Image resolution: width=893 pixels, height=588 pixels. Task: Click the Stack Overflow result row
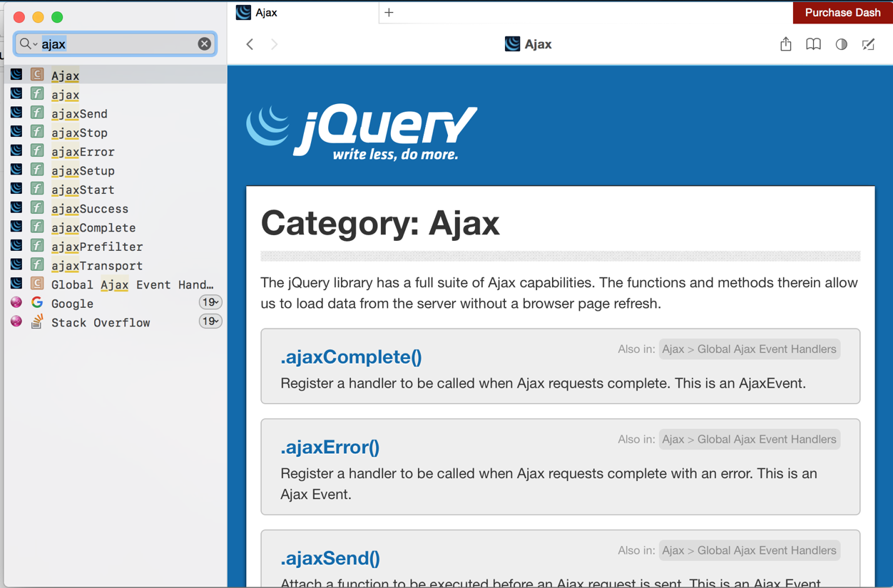[115, 322]
